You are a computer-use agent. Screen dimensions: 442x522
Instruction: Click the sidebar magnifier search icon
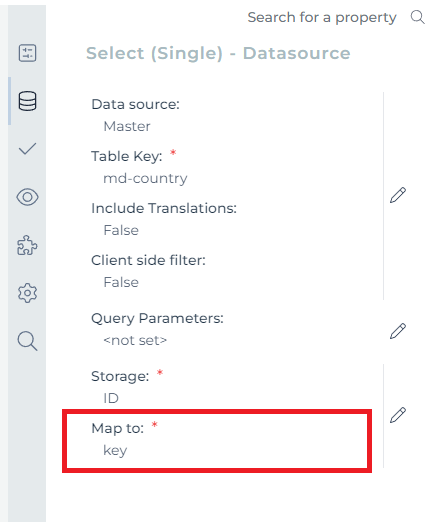27,341
